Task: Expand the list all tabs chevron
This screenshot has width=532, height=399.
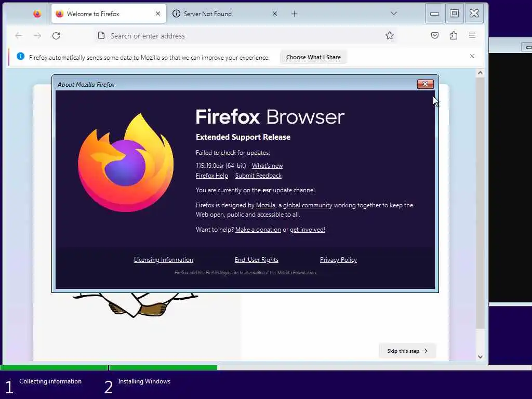Action: point(394,14)
